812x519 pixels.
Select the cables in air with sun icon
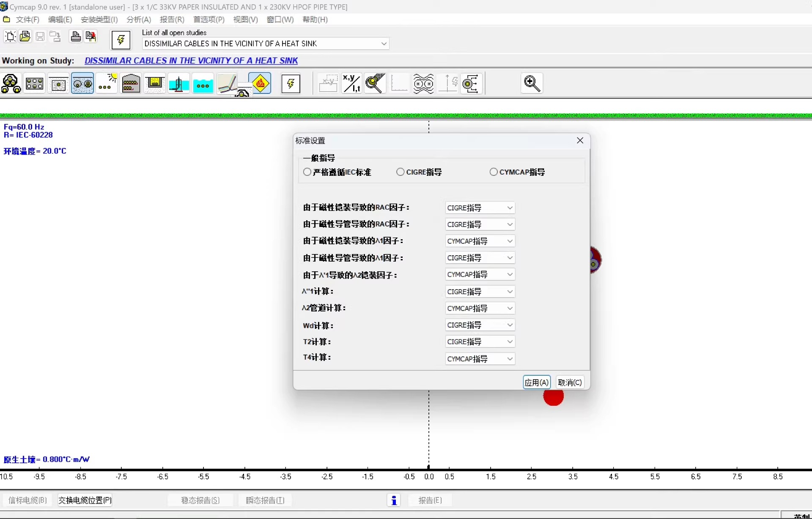click(x=107, y=84)
